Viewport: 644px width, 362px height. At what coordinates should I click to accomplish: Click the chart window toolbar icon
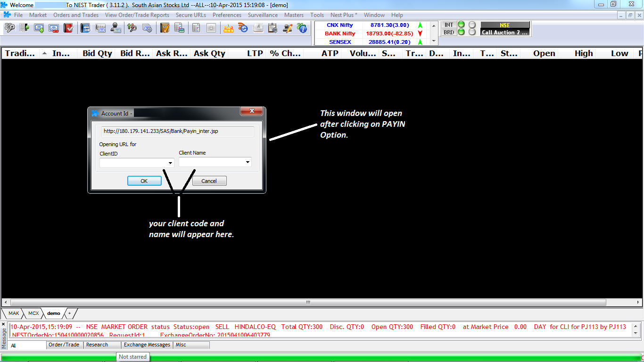tap(100, 28)
